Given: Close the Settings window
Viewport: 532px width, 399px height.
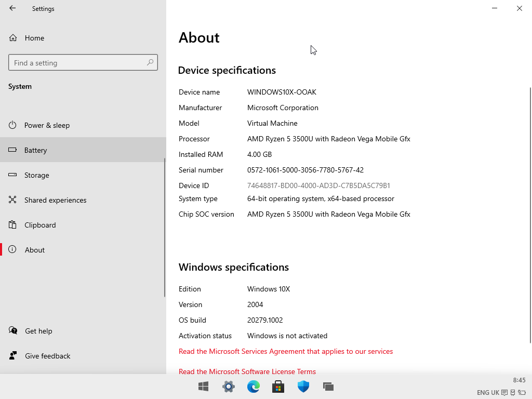Looking at the screenshot, I should point(520,8).
